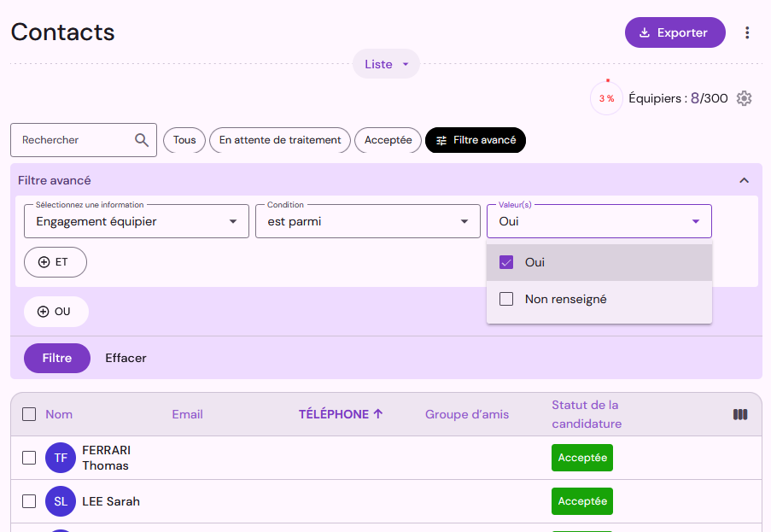Click the TF avatar for Ferrari Thomas
The height and width of the screenshot is (532, 771).
pos(61,458)
